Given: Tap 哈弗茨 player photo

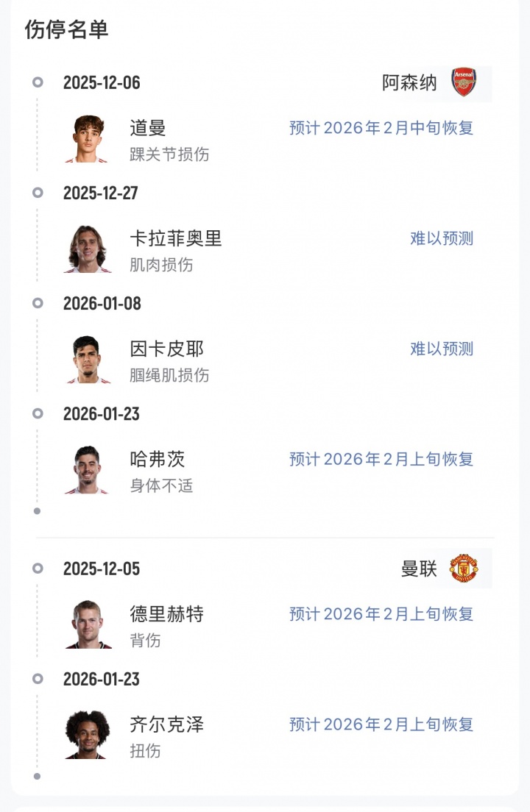Looking at the screenshot, I should pos(88,469).
